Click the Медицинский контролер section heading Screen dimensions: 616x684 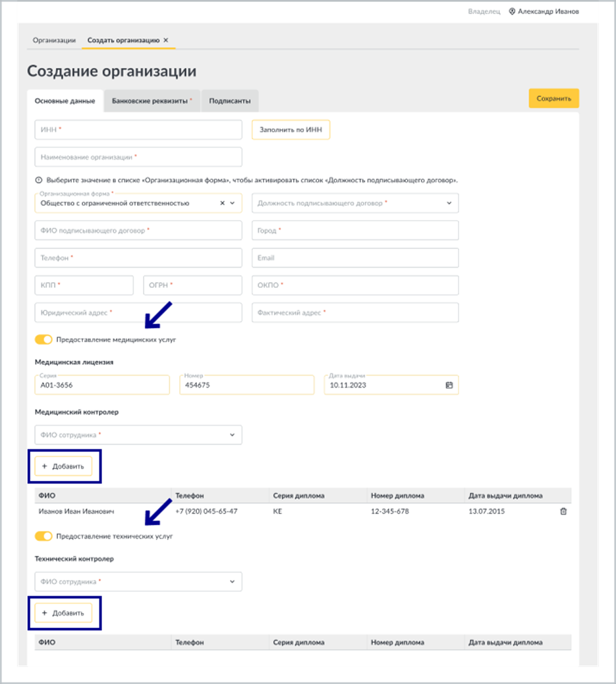(77, 412)
